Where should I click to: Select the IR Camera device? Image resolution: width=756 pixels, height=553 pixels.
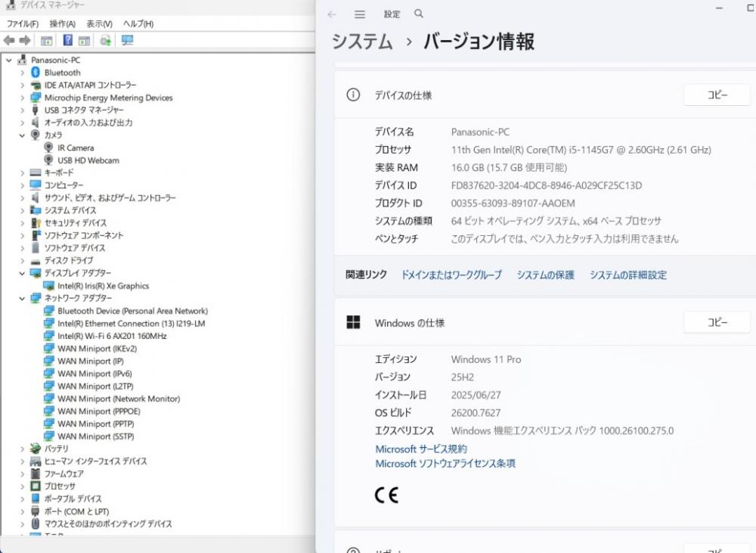point(75,148)
